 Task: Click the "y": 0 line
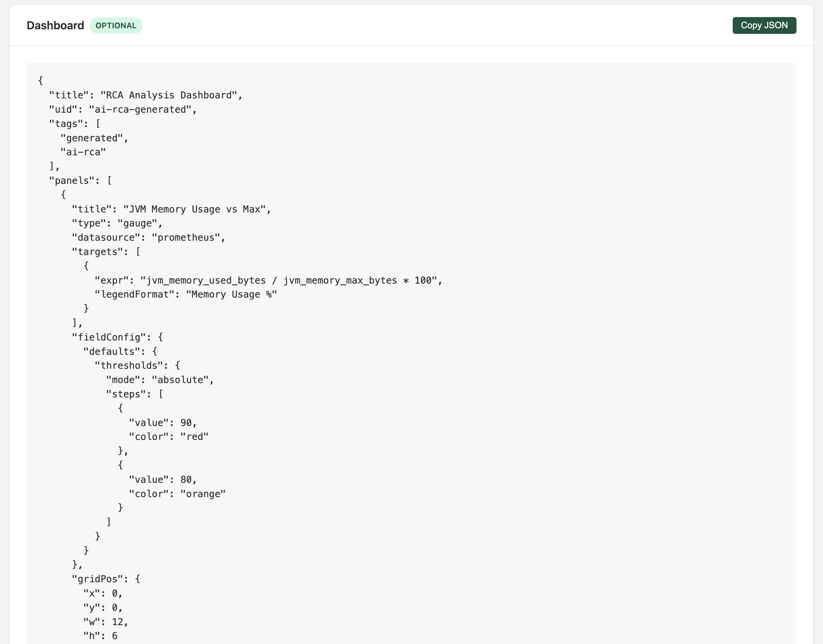pos(103,608)
